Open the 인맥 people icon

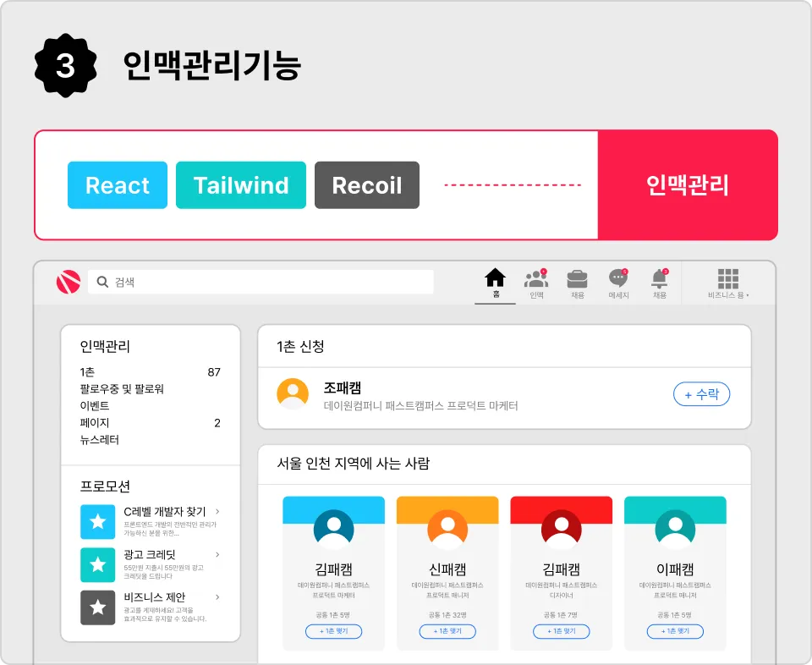coord(536,278)
